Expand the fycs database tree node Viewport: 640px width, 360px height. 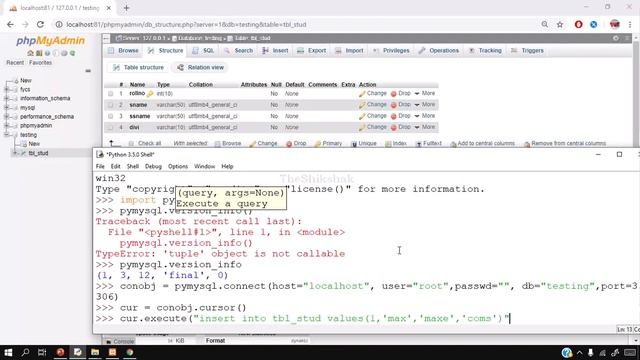coord(7,89)
